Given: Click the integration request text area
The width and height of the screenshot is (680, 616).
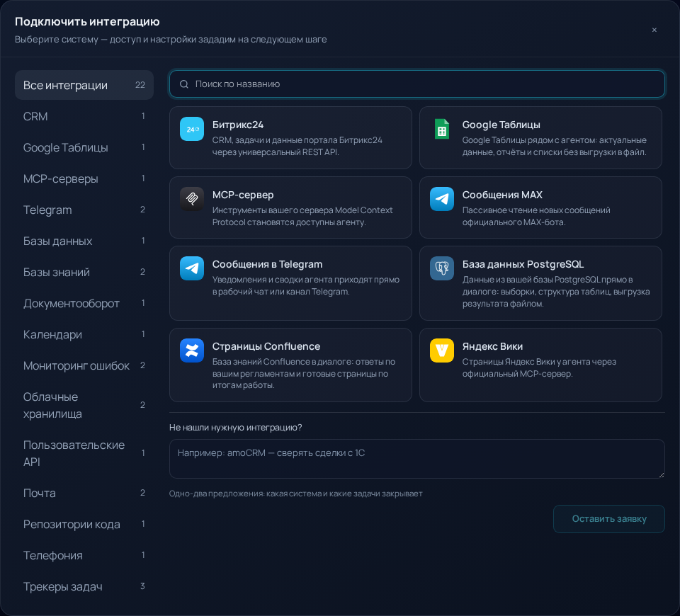Looking at the screenshot, I should point(416,459).
